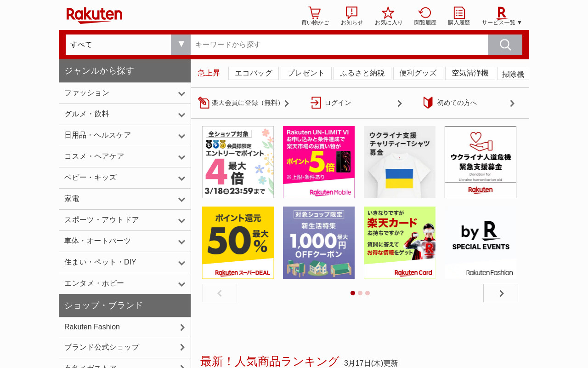Expand the グルメ・飲料 genre
The image size is (588, 368).
[x=124, y=115]
